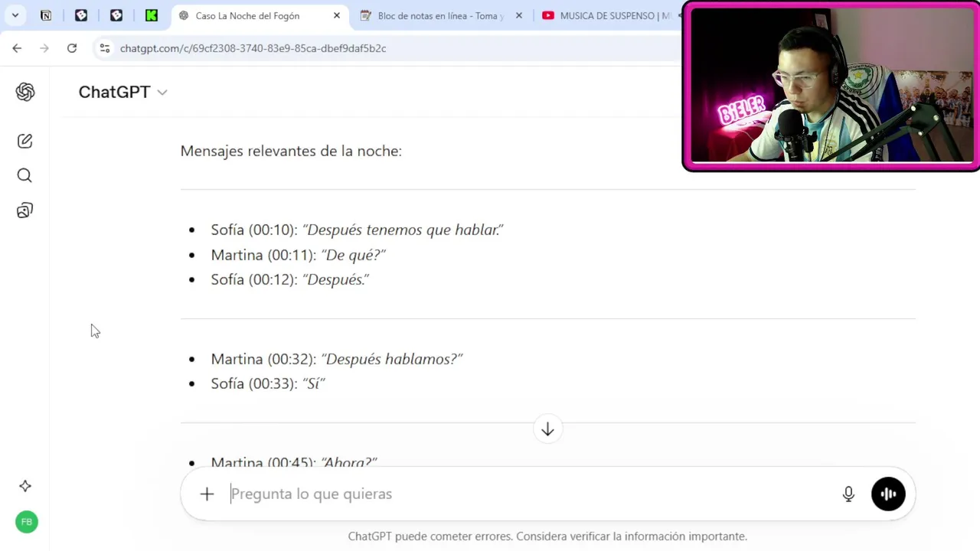Click the browser forward arrow
Screen dimensions: 980x551
(x=44, y=48)
